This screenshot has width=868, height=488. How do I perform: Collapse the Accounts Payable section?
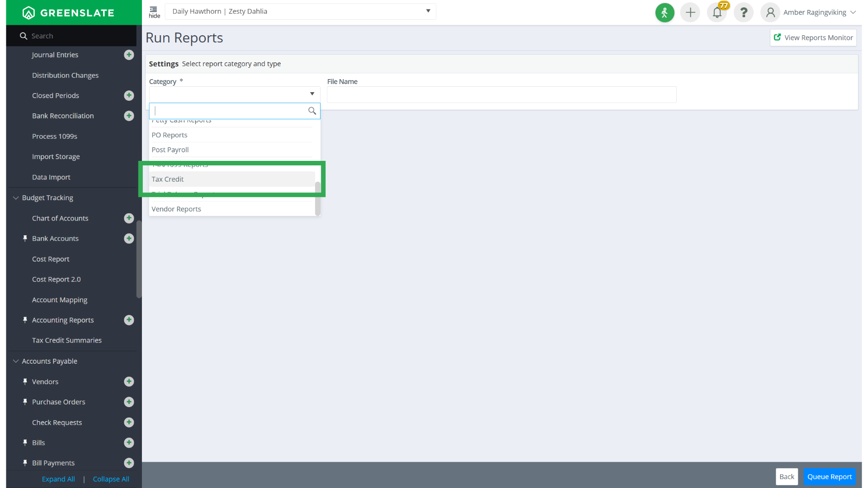coord(16,361)
